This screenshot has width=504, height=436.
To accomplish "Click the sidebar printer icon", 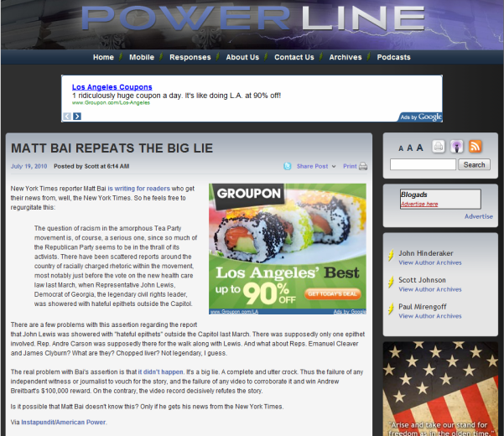I will point(439,147).
